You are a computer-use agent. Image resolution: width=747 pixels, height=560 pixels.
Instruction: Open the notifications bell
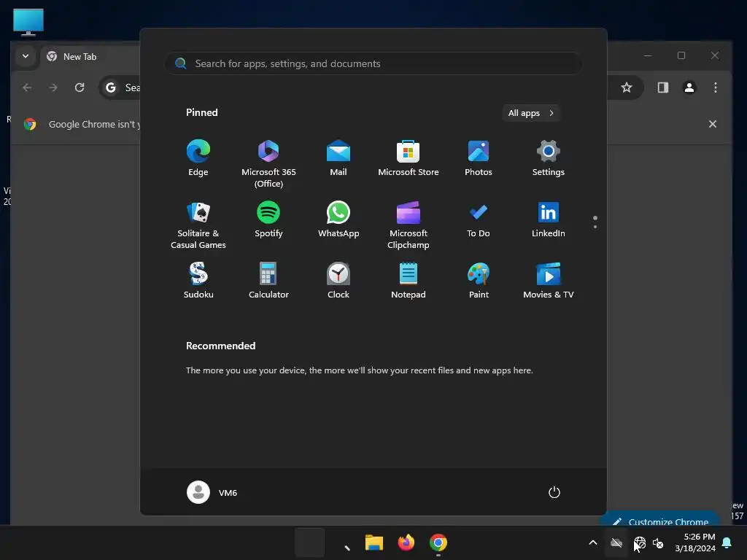[x=727, y=542]
